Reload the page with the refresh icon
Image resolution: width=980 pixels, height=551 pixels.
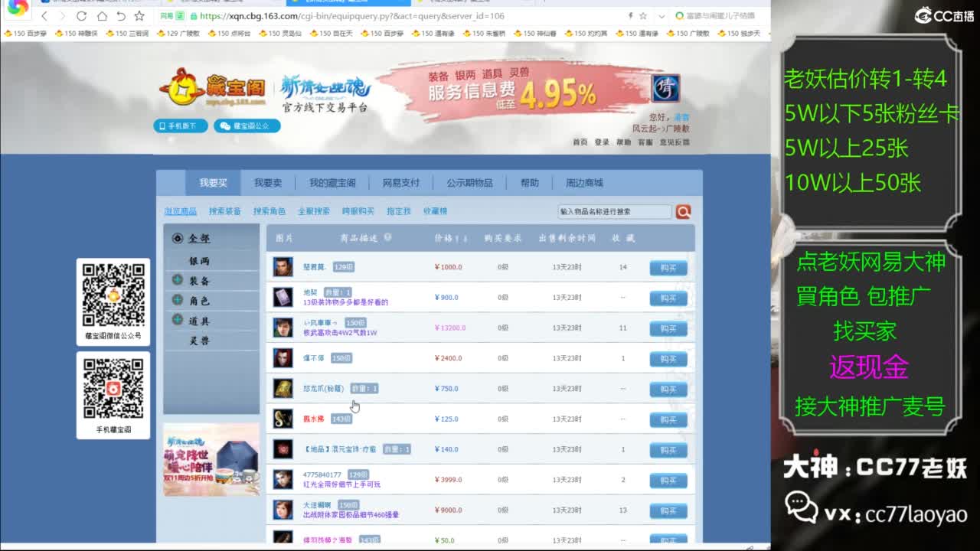pos(82,15)
